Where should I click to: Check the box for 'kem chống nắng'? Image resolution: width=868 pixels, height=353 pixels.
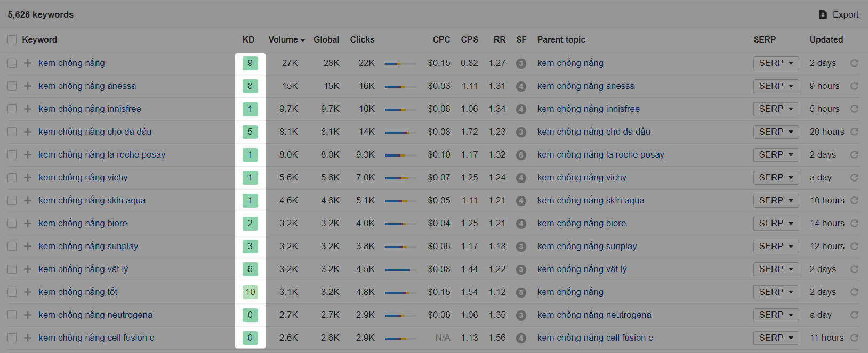[x=12, y=63]
